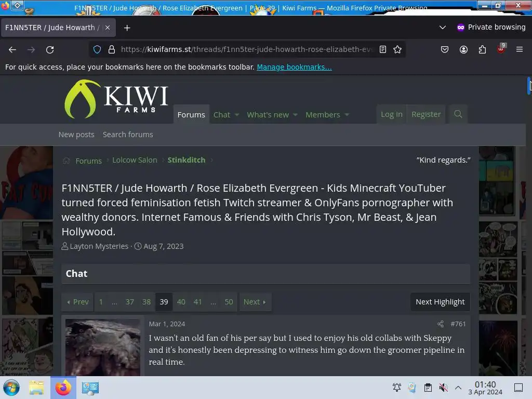Click the Stinkditch breadcrumb
Image resolution: width=532 pixels, height=399 pixels.
(x=187, y=160)
